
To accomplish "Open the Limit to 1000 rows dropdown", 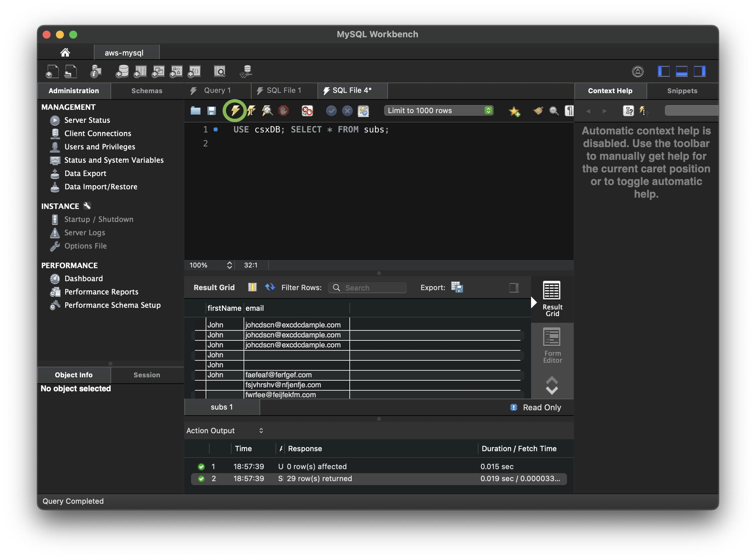I will [x=439, y=111].
